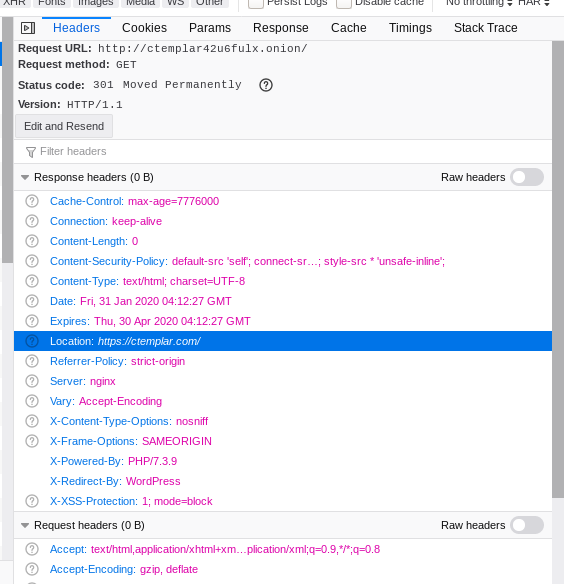The width and height of the screenshot is (564, 584).
Task: Click the help icon beside Expires header
Action: pos(32,321)
